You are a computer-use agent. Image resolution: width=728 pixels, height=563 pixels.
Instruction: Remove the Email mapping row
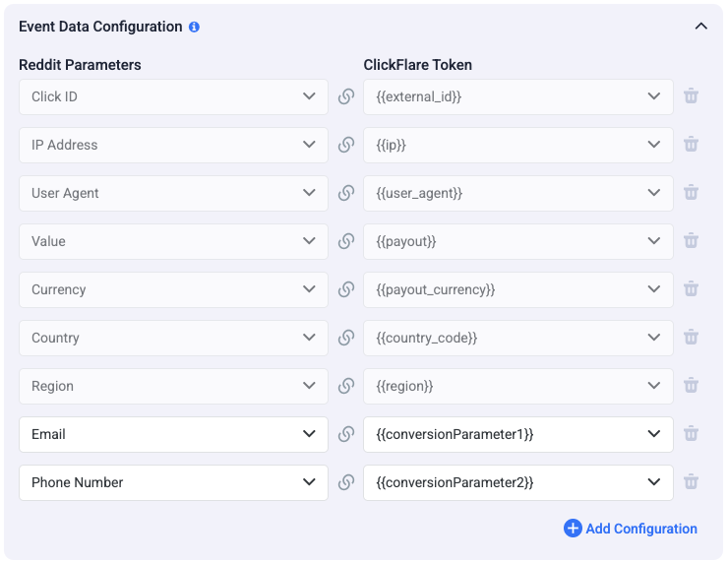coord(692,434)
